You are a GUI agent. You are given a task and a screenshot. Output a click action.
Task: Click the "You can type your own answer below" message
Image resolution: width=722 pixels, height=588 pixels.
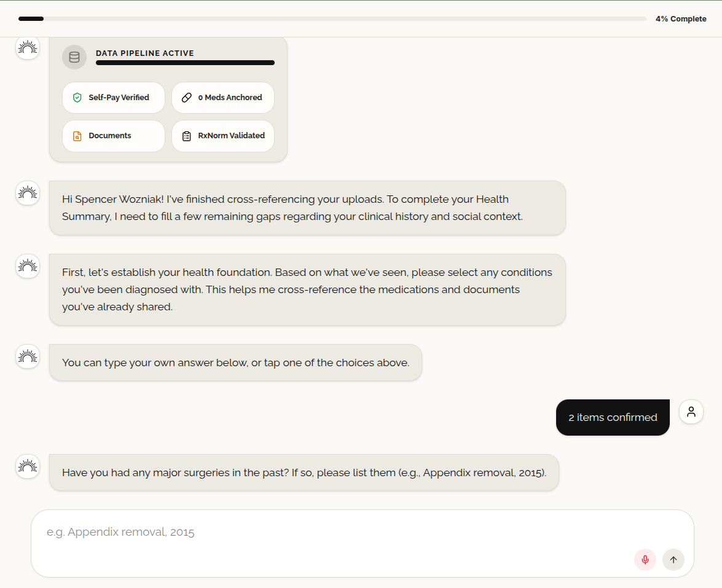tap(235, 363)
